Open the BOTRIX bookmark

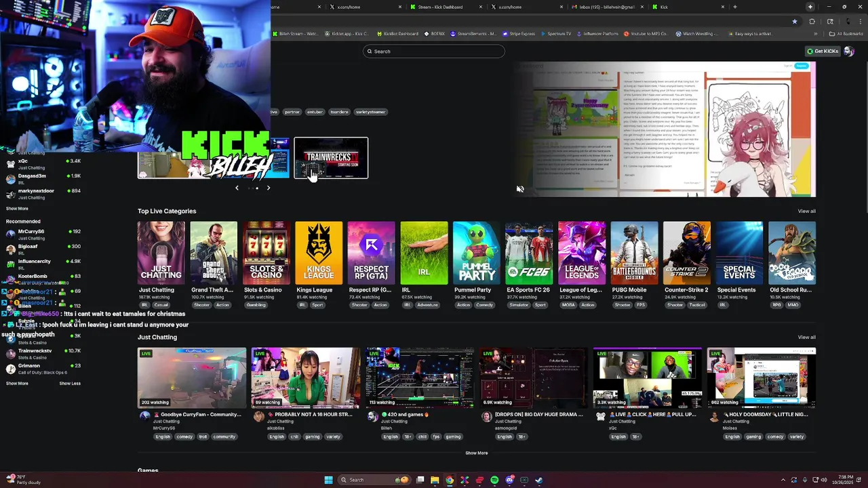click(435, 34)
